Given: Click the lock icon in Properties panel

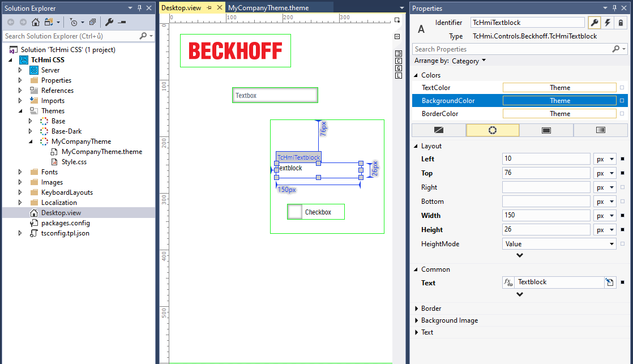Looking at the screenshot, I should [x=621, y=23].
